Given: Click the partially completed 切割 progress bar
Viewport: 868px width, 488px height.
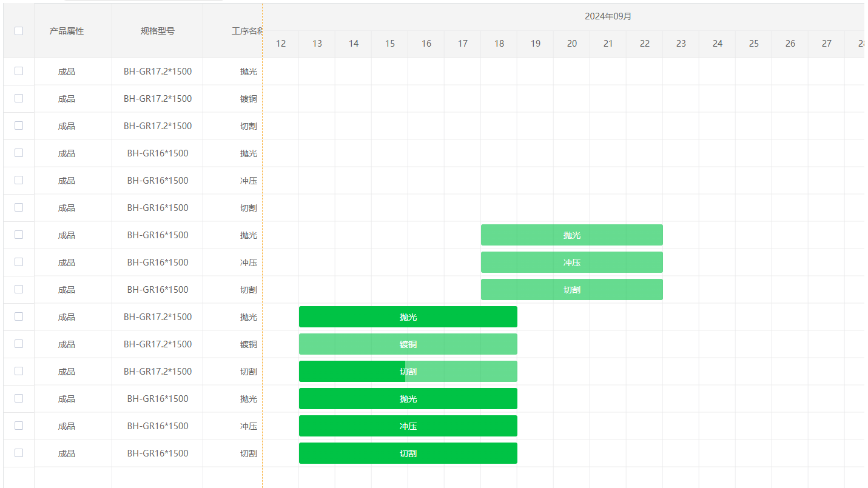Looking at the screenshot, I should (x=408, y=372).
